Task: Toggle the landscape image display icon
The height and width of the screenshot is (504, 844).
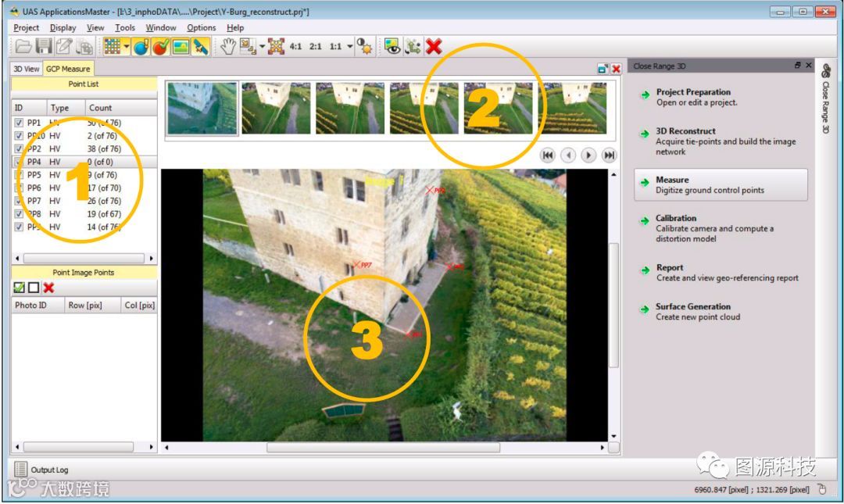Action: [x=181, y=47]
